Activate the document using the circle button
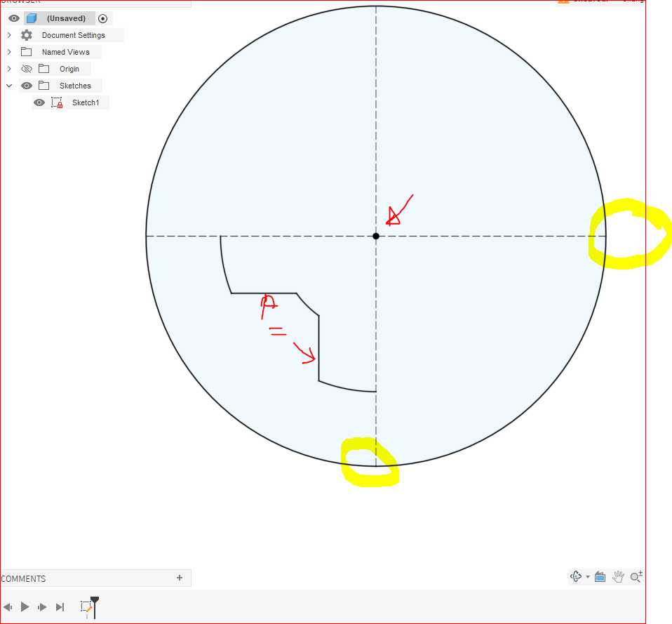The width and height of the screenshot is (672, 624). 102,18
